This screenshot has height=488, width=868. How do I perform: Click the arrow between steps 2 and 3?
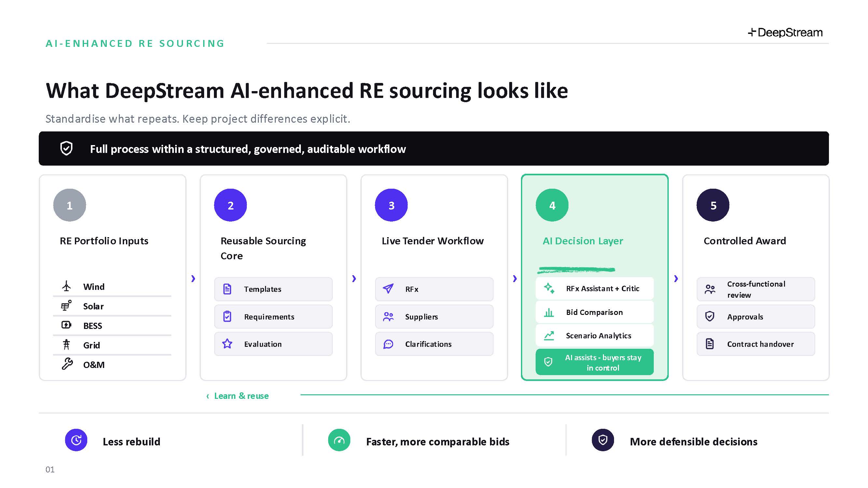coord(354,278)
